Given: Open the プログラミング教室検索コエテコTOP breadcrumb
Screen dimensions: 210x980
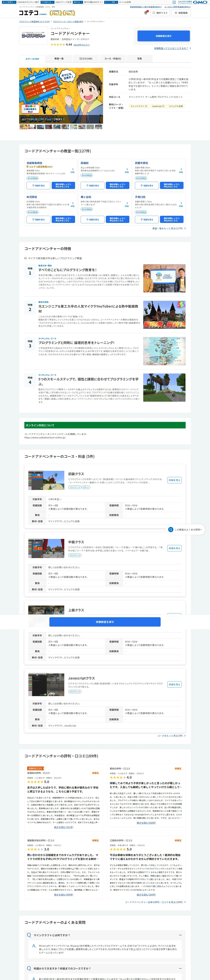Looking at the screenshot, I should (34, 22).
